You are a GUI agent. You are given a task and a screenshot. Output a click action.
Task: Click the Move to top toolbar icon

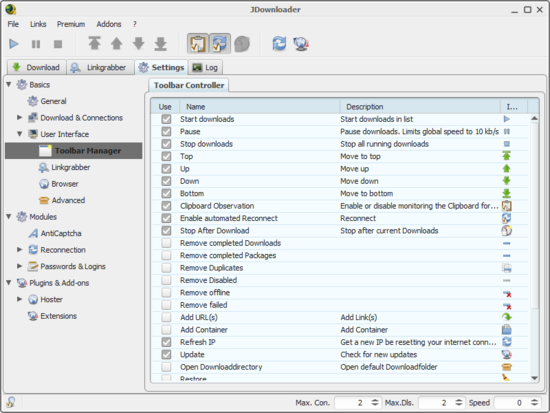pyautogui.click(x=94, y=44)
